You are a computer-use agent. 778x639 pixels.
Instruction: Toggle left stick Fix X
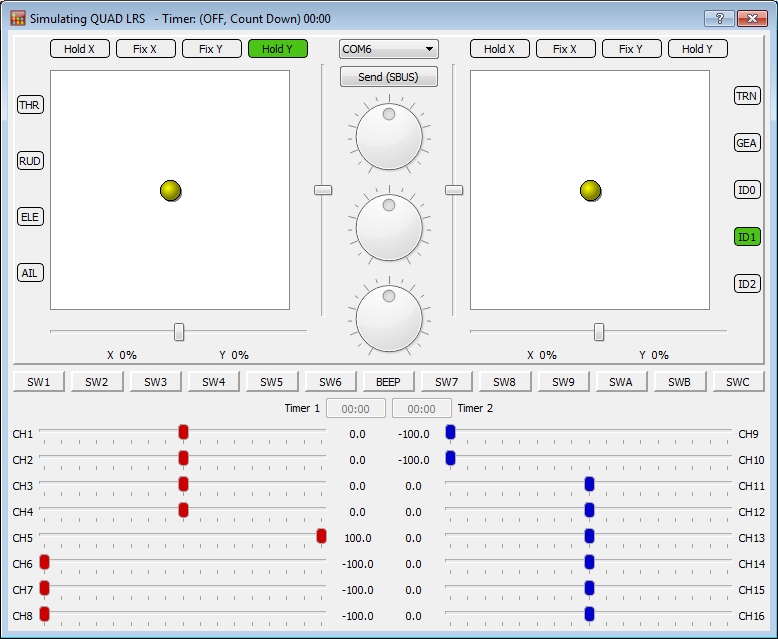[145, 49]
